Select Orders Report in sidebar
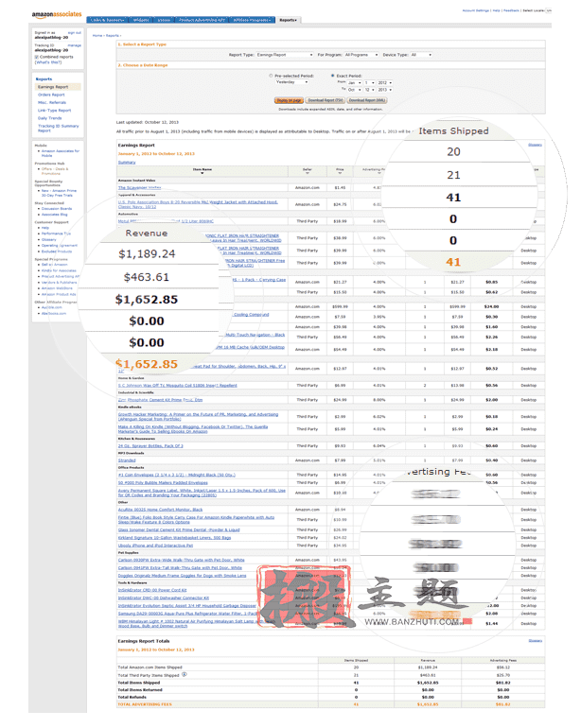This screenshot has width=581, height=728. [x=51, y=95]
